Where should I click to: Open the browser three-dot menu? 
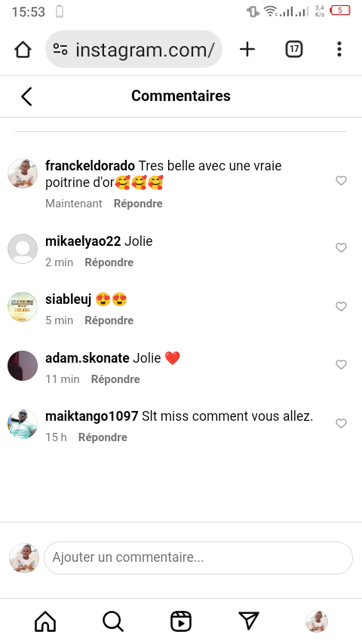339,49
